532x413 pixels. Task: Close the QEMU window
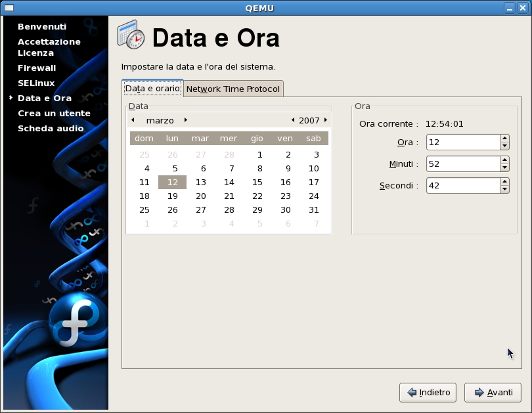[523, 8]
